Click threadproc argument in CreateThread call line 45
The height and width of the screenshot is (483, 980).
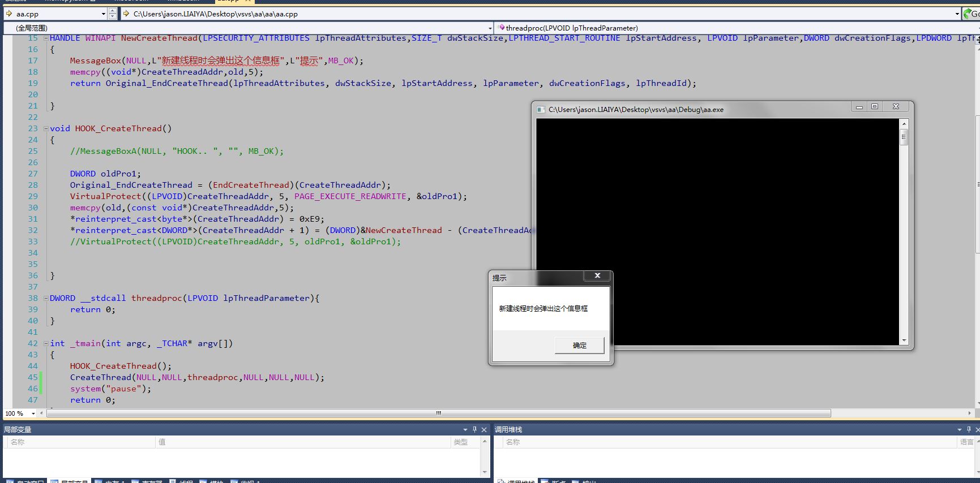point(213,377)
